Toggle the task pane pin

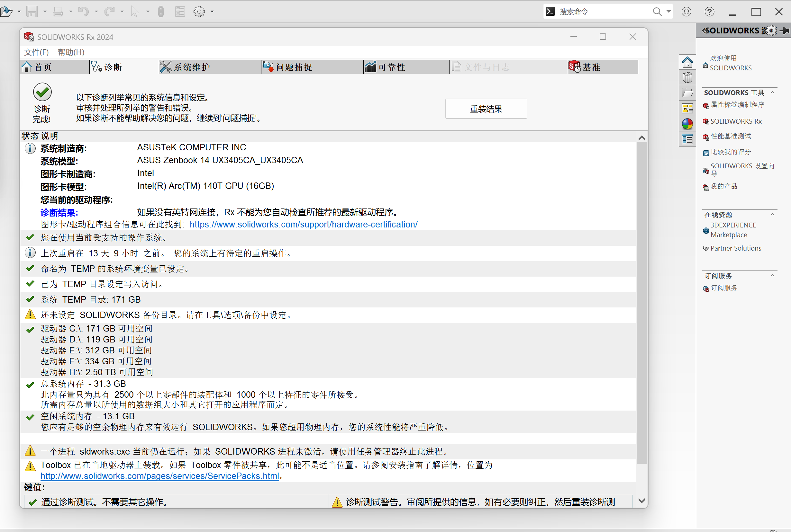click(785, 31)
